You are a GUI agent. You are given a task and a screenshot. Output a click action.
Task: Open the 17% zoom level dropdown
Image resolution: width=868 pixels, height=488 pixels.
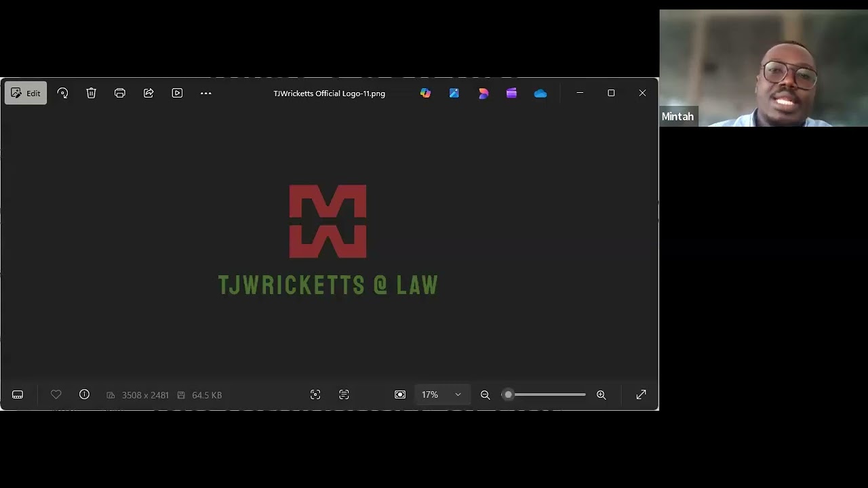coord(441,394)
